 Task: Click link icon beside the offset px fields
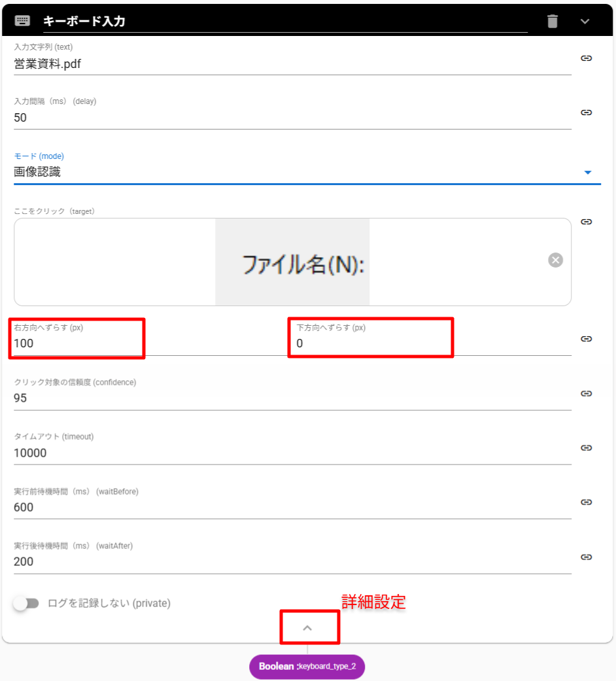[x=587, y=339]
